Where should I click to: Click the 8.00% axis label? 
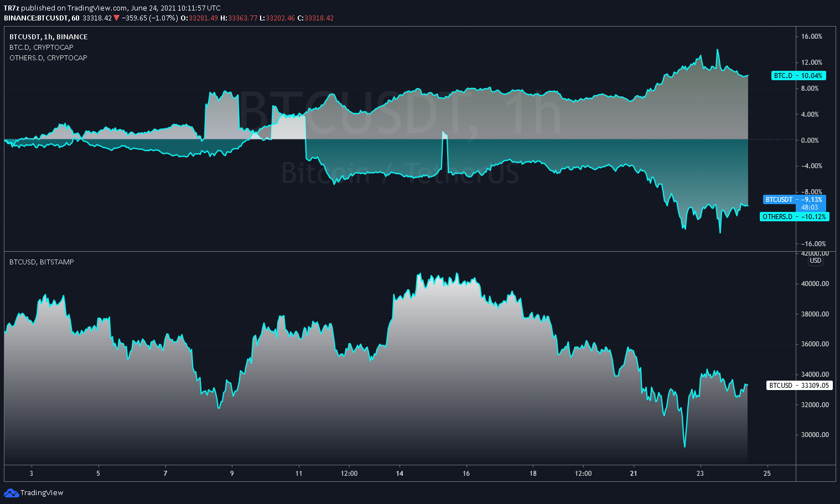pos(810,89)
